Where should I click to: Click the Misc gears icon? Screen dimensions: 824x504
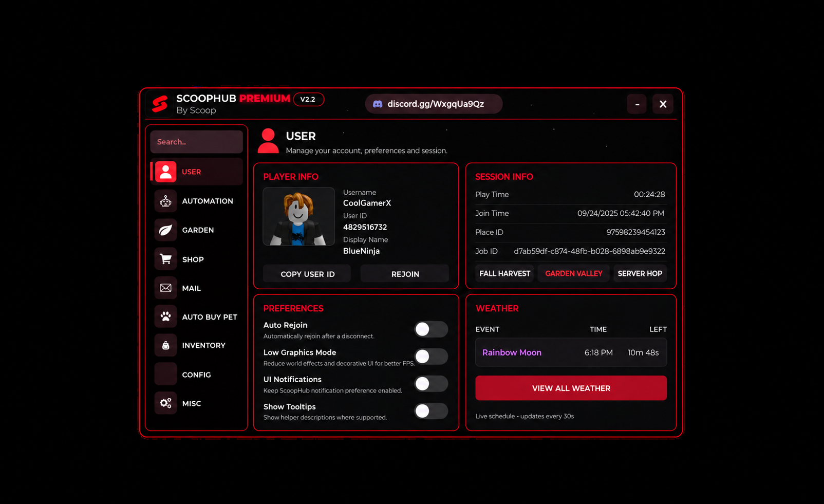[x=165, y=403]
